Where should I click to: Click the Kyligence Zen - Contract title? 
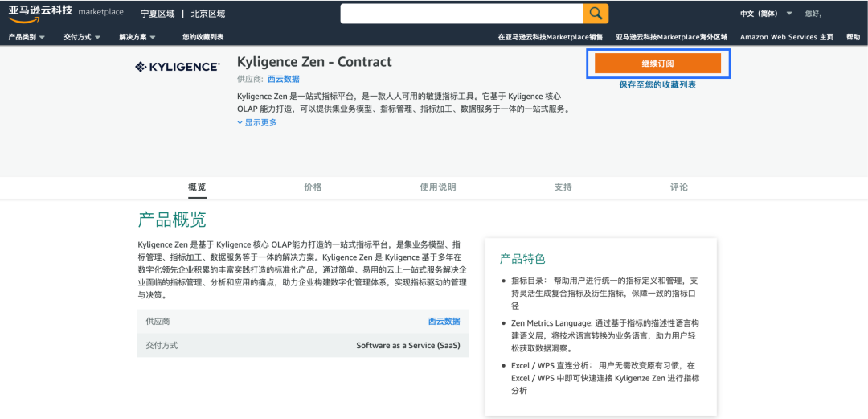pos(314,61)
